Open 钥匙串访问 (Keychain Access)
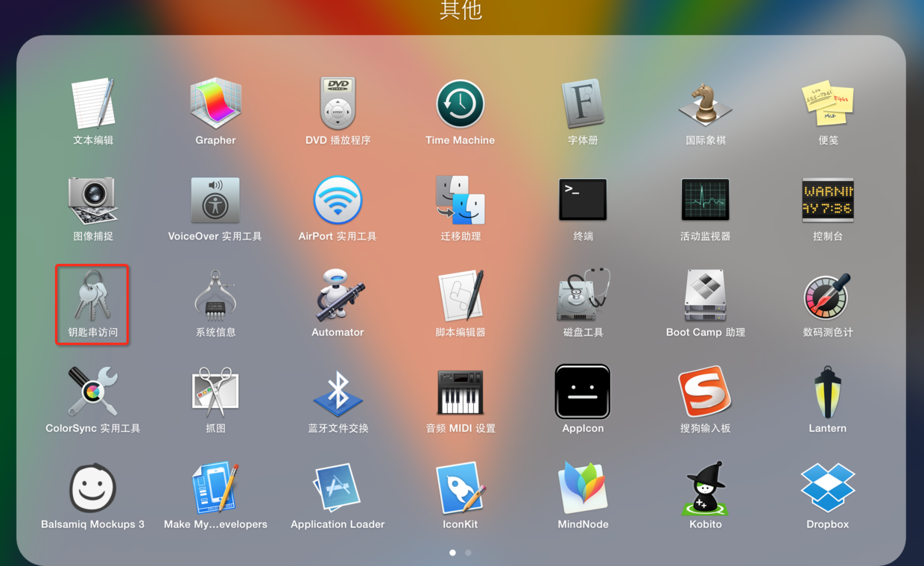The height and width of the screenshot is (566, 924). [93, 297]
